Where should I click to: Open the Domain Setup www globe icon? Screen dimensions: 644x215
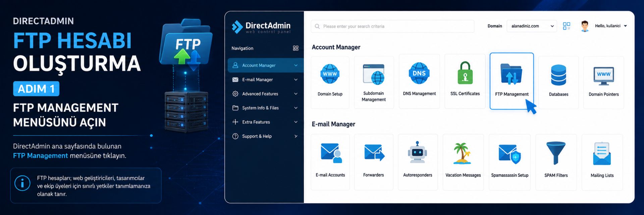point(330,74)
